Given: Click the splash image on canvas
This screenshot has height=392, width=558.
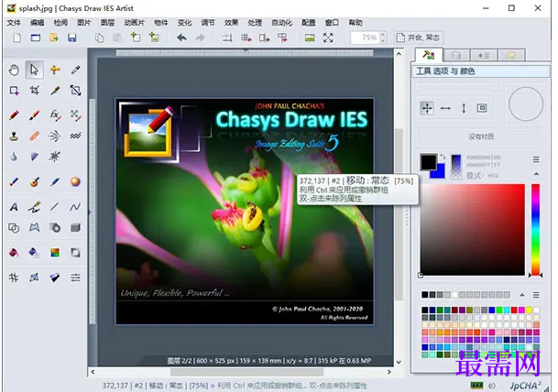Looking at the screenshot, I should [x=245, y=212].
